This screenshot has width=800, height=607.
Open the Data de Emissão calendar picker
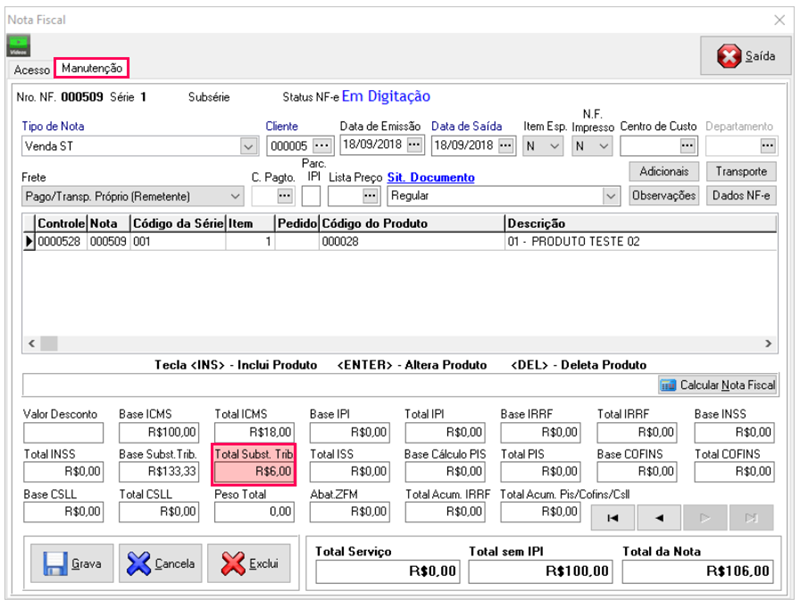pyautogui.click(x=416, y=146)
